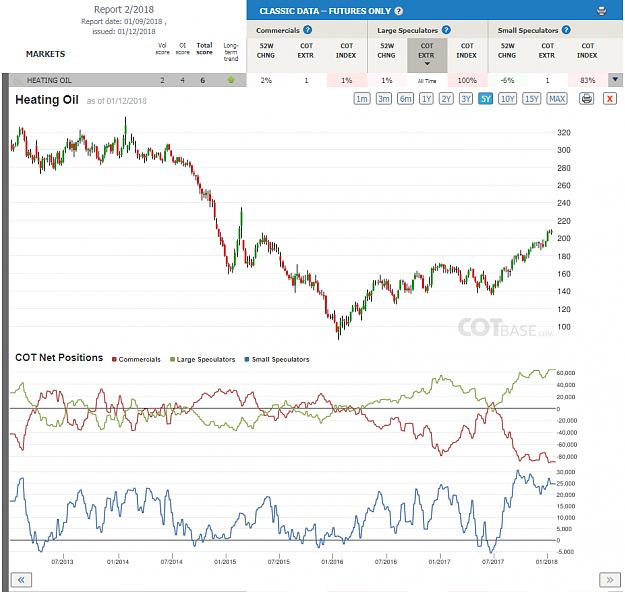Toggle Large Speculators series in legend
This screenshot has width=625, height=592.
coord(202,359)
